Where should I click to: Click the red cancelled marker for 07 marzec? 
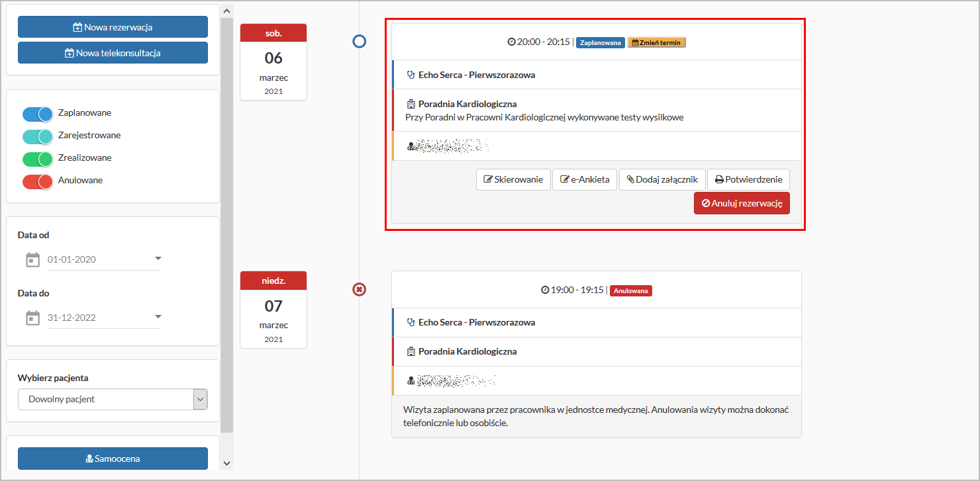(359, 289)
